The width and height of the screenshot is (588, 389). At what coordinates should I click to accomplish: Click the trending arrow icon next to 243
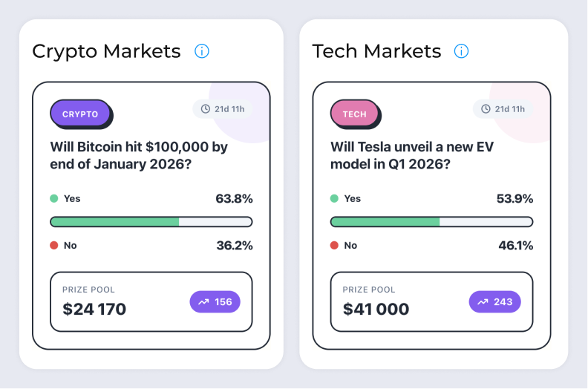pos(483,302)
